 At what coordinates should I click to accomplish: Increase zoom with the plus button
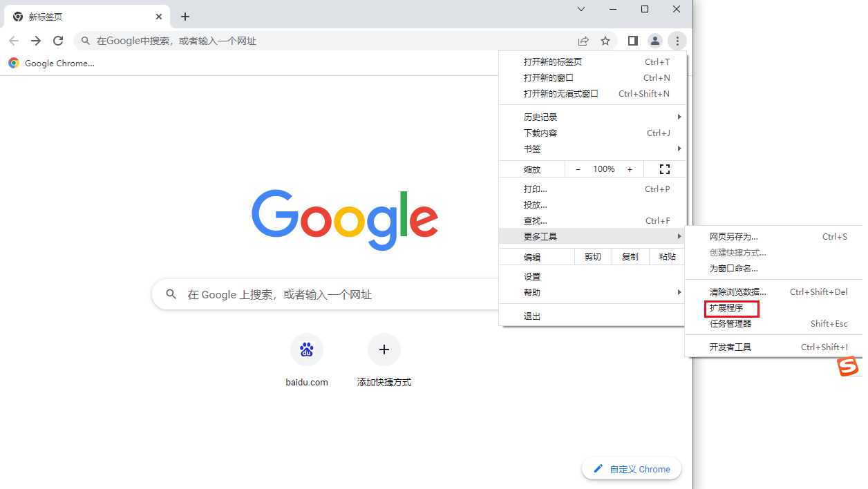(630, 169)
